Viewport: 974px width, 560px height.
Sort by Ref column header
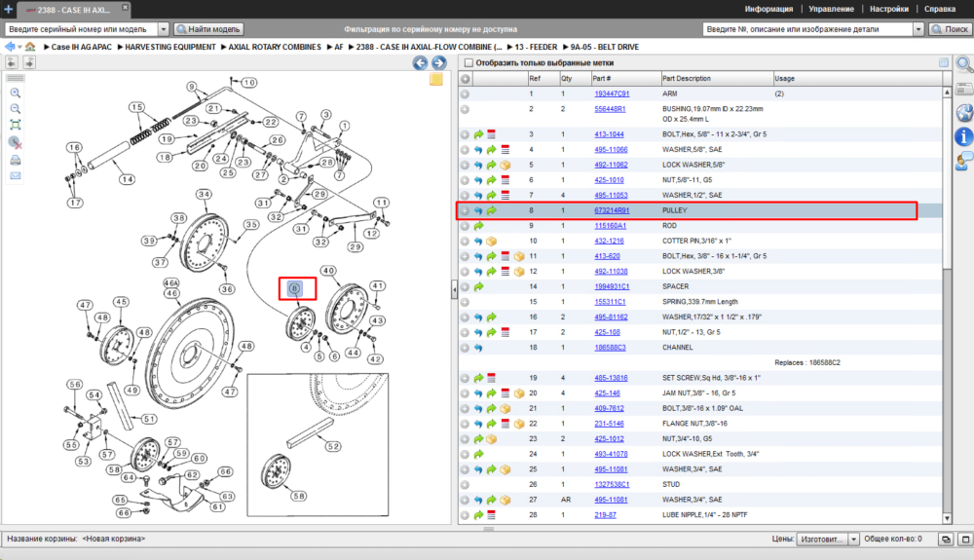(543, 79)
